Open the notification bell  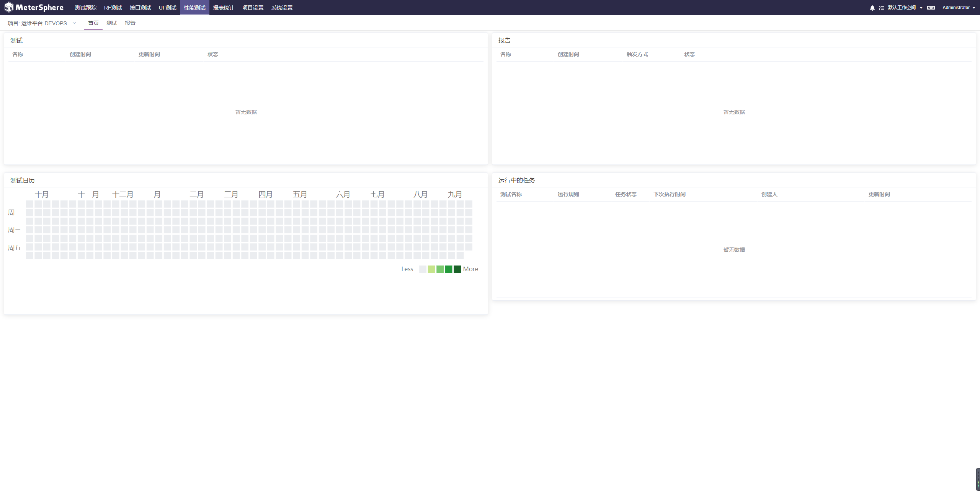[x=872, y=8]
